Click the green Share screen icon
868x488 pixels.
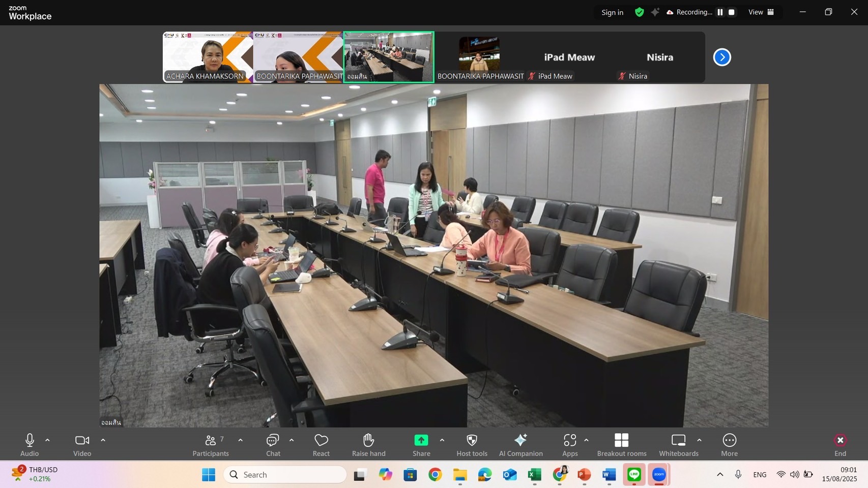(421, 440)
